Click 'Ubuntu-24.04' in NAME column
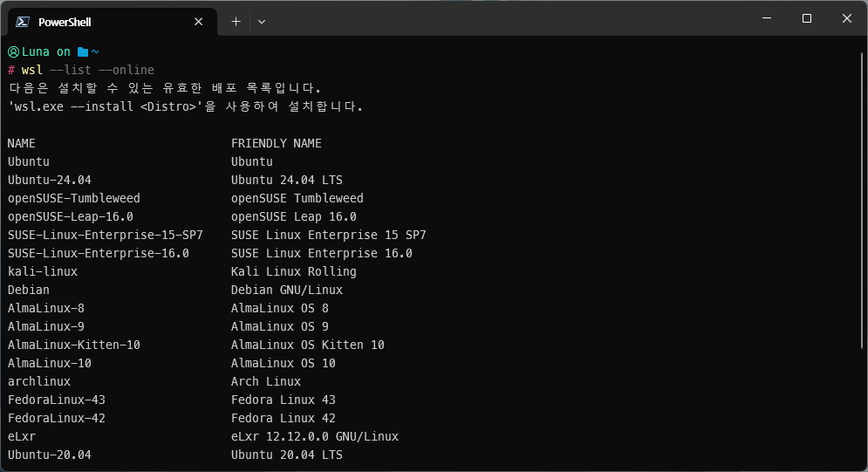Screen dimensions: 868x472 pos(49,180)
